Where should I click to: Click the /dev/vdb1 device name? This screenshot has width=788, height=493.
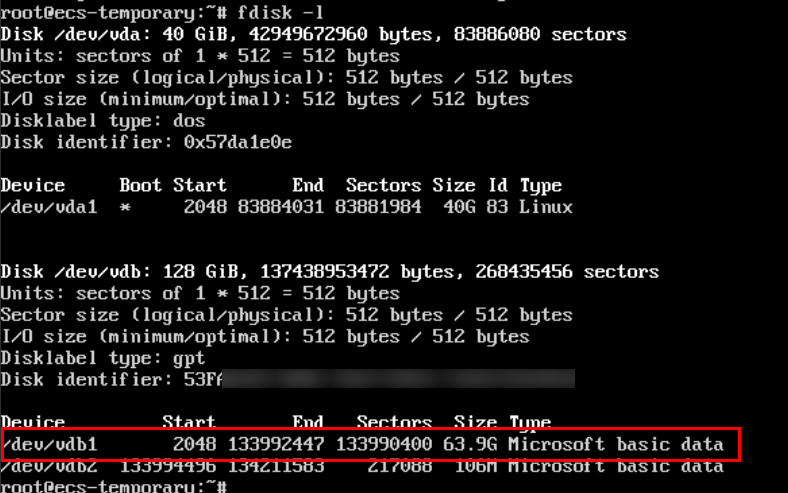[49, 443]
